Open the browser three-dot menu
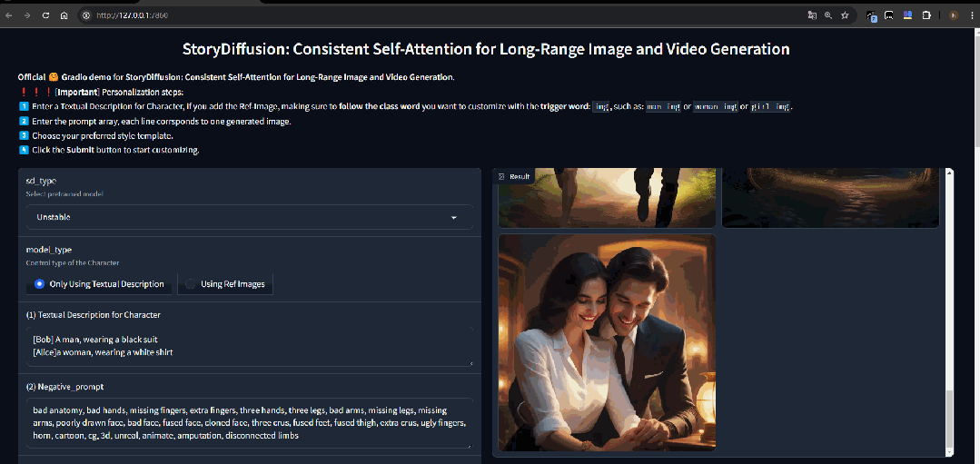980x464 pixels. (x=973, y=15)
